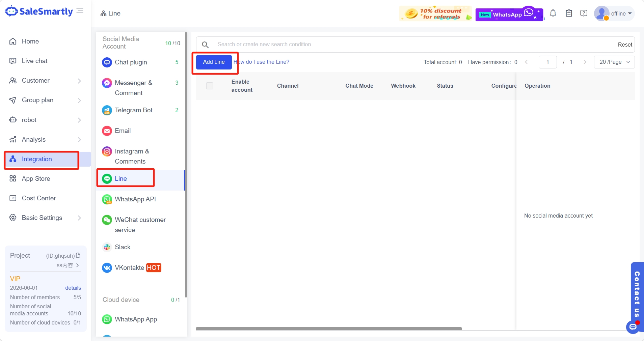Open the 'How do I use the Line?' link
The height and width of the screenshot is (341, 644).
coord(262,62)
